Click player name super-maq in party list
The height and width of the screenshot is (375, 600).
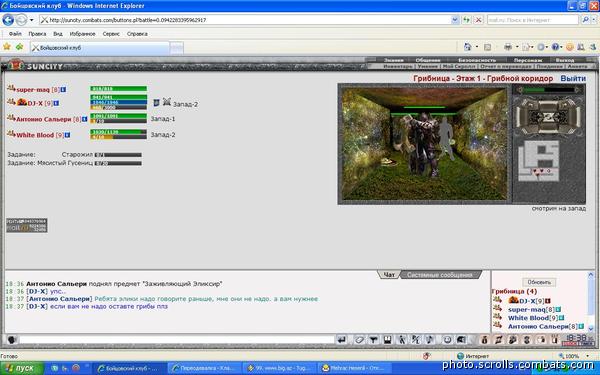tap(33, 90)
